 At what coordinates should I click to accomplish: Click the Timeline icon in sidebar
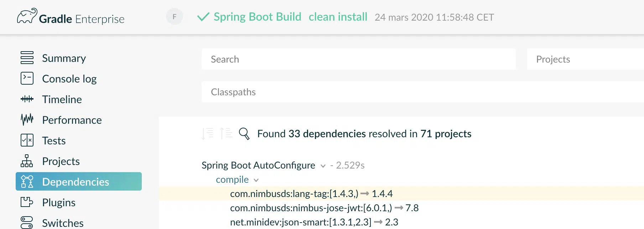point(27,99)
